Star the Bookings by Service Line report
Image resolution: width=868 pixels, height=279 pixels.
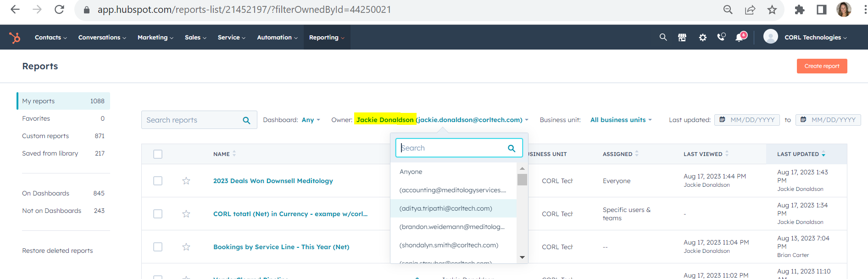[186, 247]
